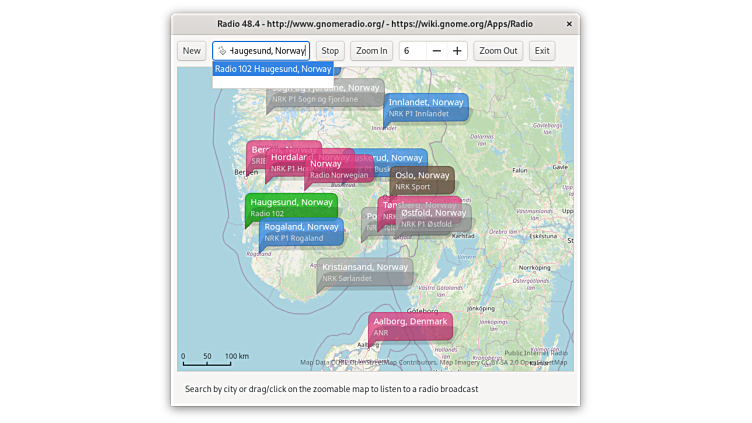The image size is (752, 423).
Task: Click the Kristiansand NRK Sørlandet marker
Action: (364, 272)
